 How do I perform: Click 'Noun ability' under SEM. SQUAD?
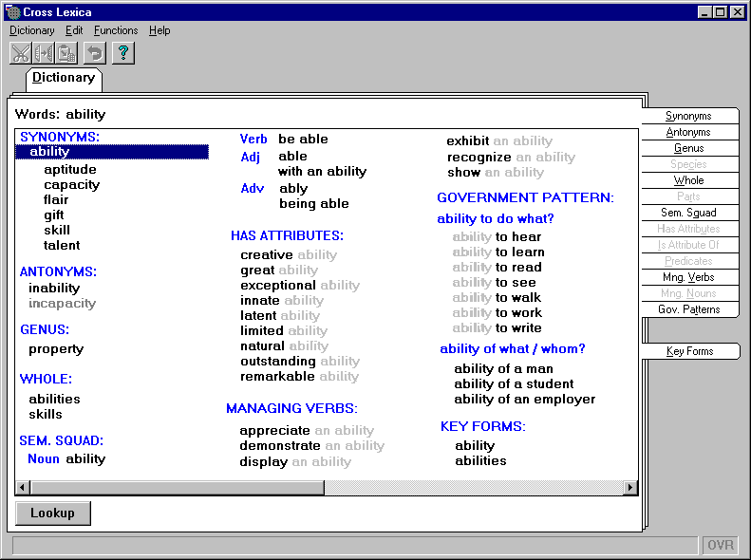66,459
